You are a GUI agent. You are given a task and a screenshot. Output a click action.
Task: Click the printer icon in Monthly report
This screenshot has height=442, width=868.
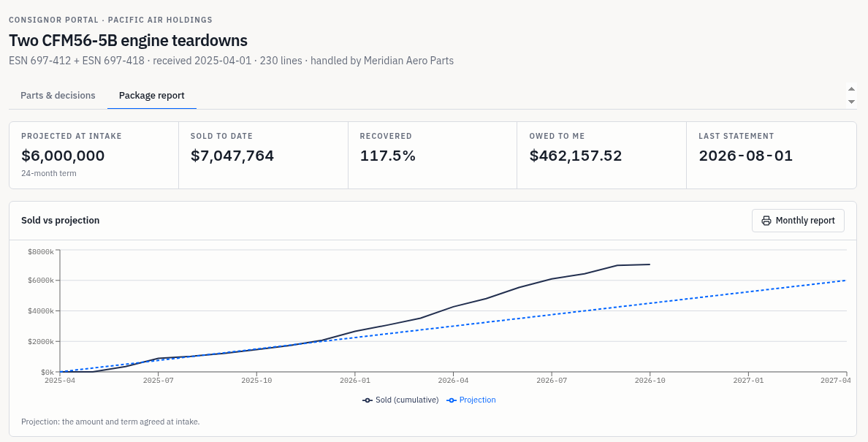click(766, 221)
